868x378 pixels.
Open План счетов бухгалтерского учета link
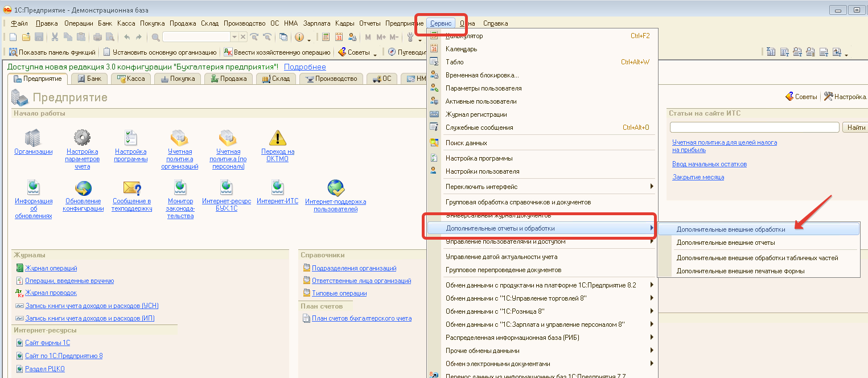361,318
